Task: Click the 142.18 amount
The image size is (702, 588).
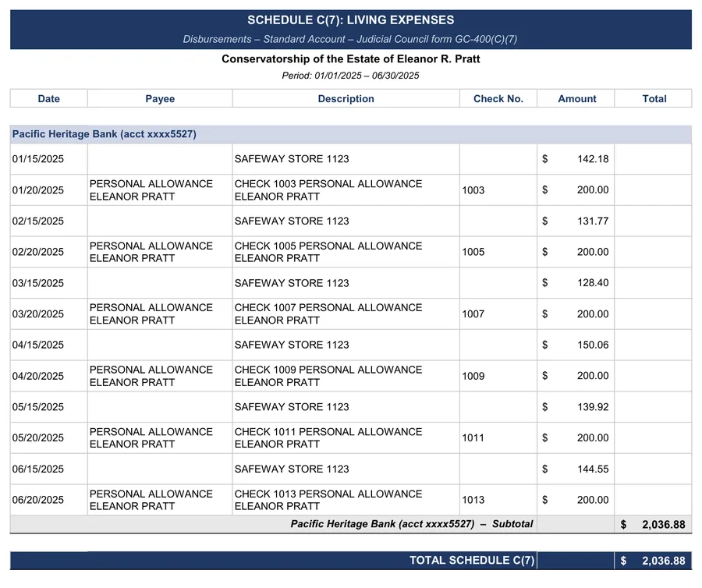Action: 593,159
